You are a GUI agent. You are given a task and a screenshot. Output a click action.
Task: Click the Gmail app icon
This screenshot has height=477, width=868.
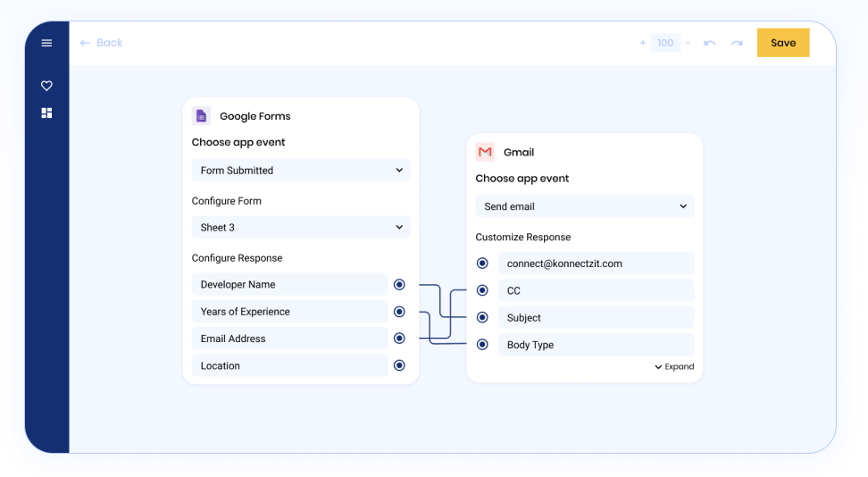click(485, 152)
